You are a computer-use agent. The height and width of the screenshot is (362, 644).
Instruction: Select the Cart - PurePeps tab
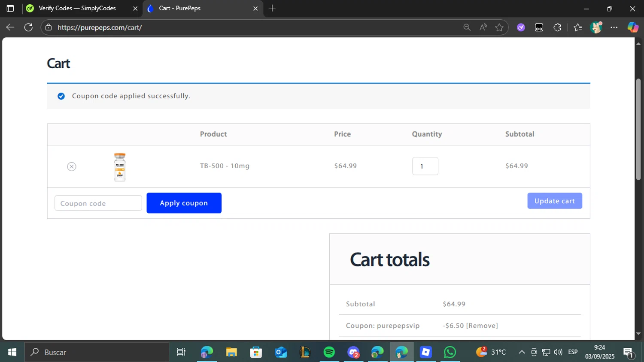pyautogui.click(x=179, y=8)
